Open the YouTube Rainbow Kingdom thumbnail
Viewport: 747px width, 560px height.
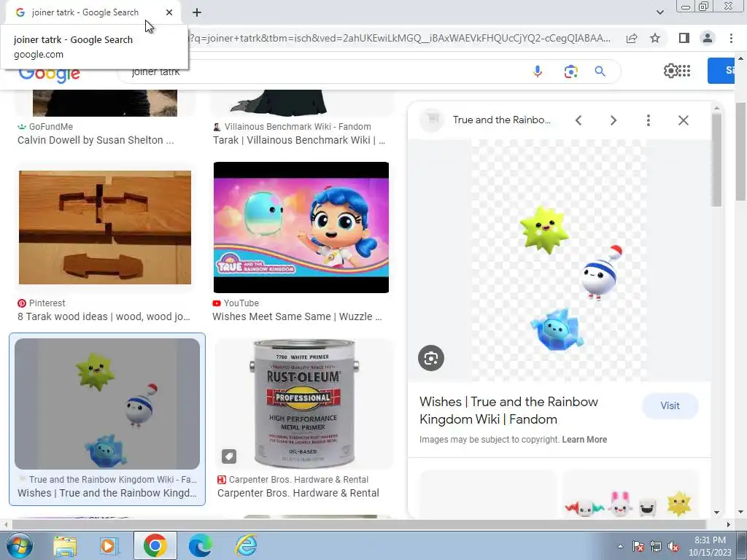pos(301,227)
